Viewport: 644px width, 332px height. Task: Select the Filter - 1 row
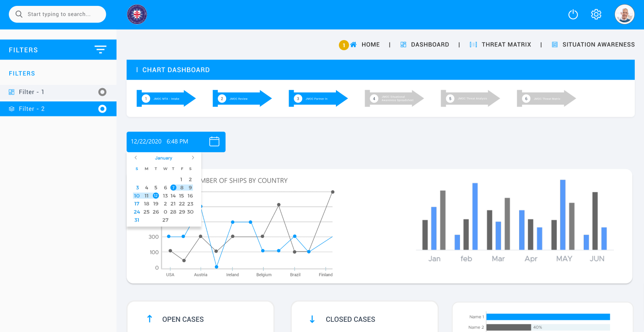(58, 92)
